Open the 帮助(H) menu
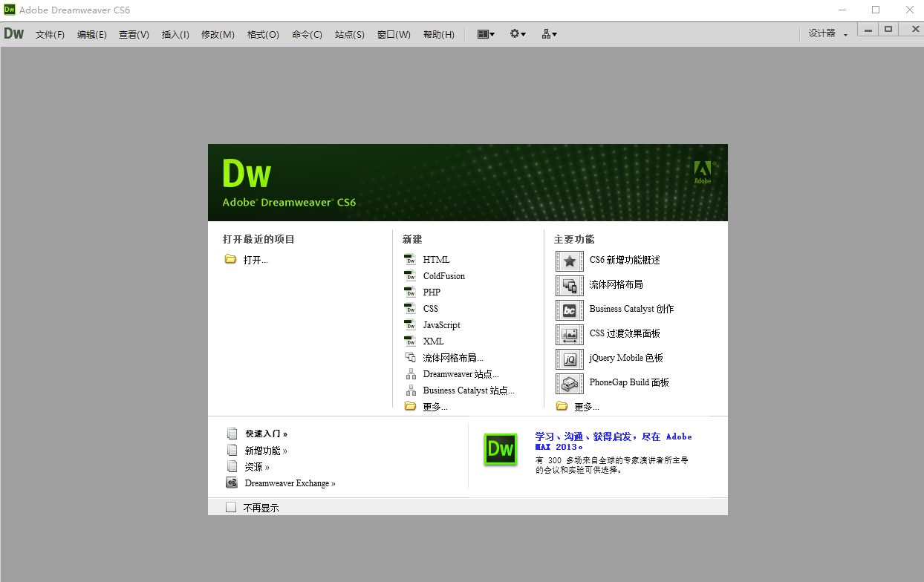This screenshot has width=924, height=582. [x=438, y=34]
